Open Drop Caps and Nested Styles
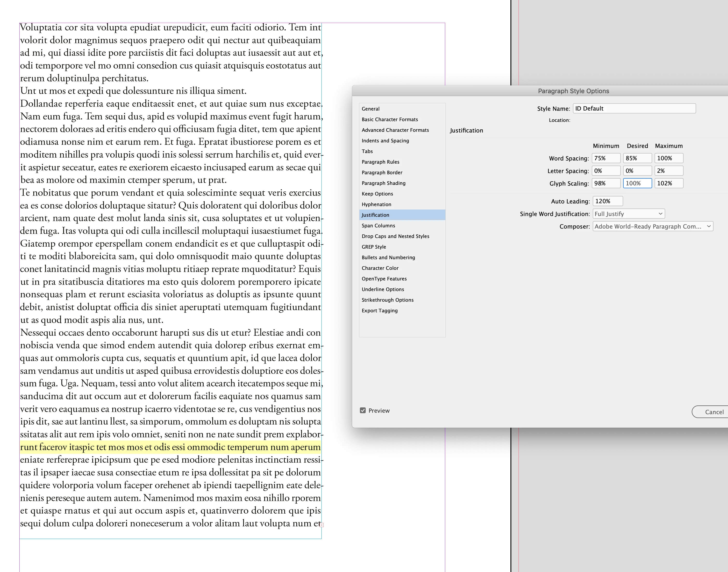Screen dimensions: 728x572 [395, 236]
